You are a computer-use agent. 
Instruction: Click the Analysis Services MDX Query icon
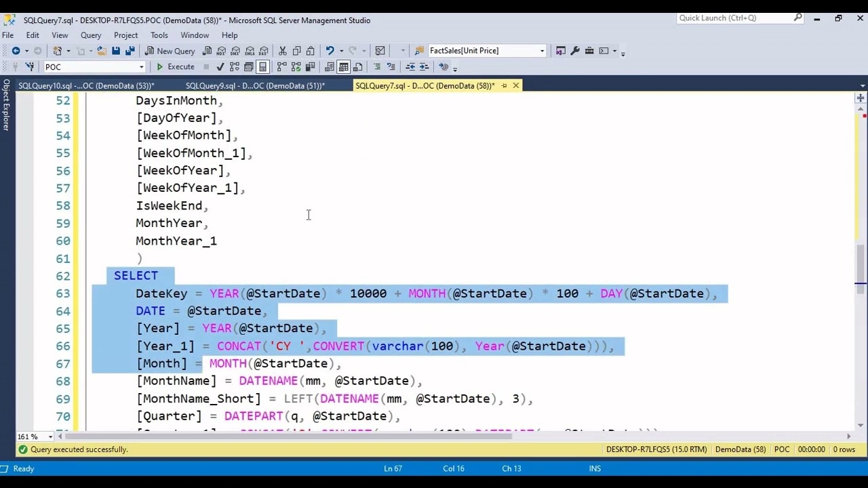click(x=221, y=51)
